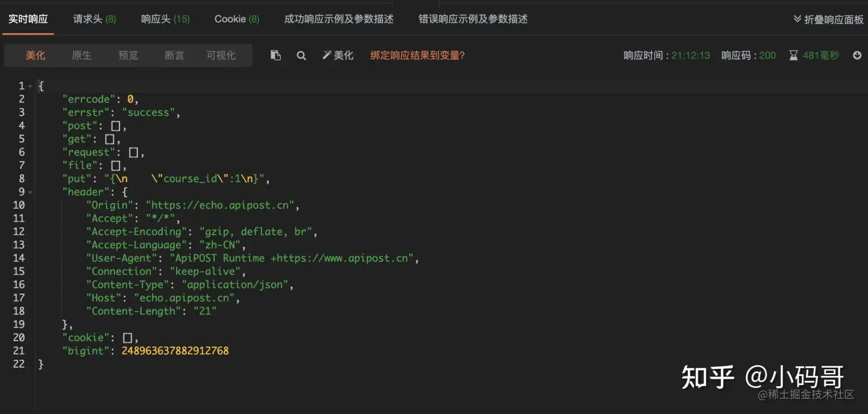Click the "Accept" key on line 11
The height and width of the screenshot is (414, 868).
click(x=110, y=219)
